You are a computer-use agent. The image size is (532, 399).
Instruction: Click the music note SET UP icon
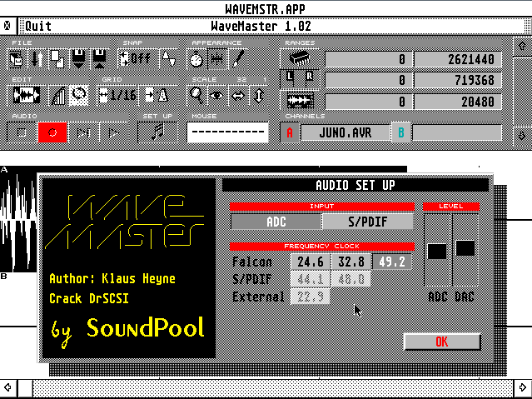tap(158, 132)
